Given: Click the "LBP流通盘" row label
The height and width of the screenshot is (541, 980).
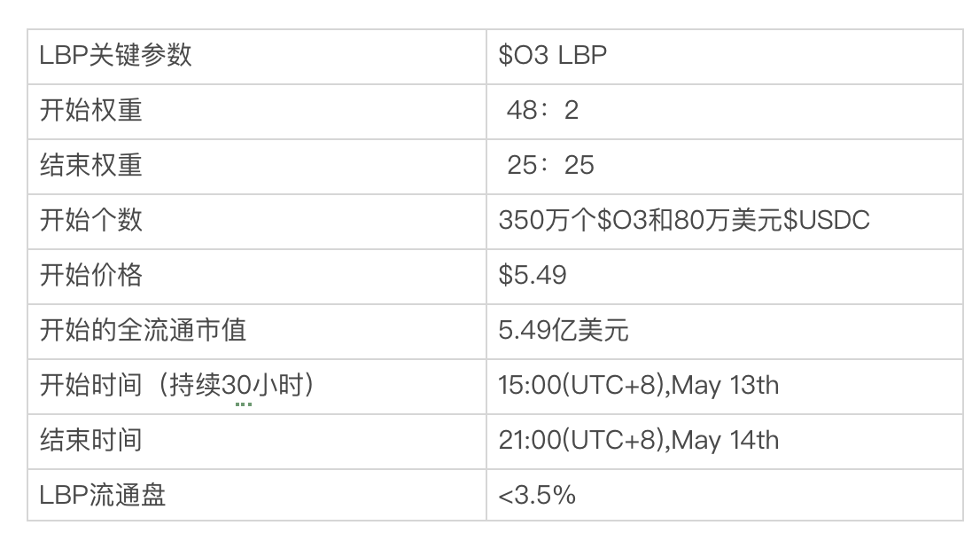Looking at the screenshot, I should tap(103, 495).
